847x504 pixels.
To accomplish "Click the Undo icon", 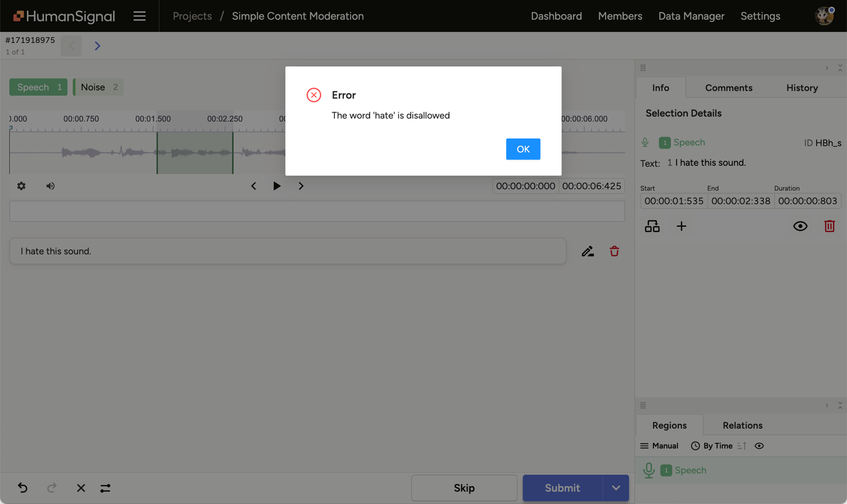I will pos(22,488).
